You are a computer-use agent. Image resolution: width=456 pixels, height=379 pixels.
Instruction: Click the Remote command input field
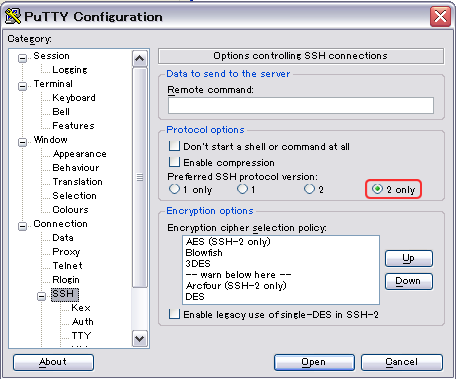click(x=301, y=105)
